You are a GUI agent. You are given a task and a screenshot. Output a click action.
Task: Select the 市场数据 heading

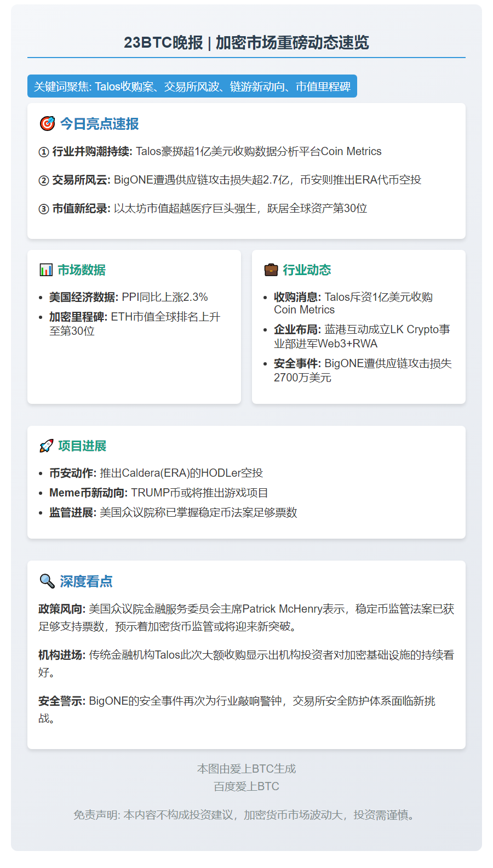82,270
